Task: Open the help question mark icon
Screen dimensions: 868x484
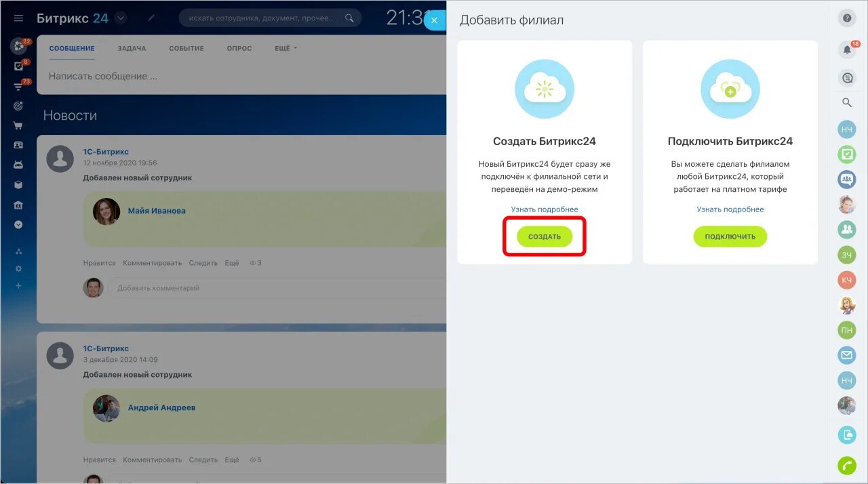Action: point(847,18)
